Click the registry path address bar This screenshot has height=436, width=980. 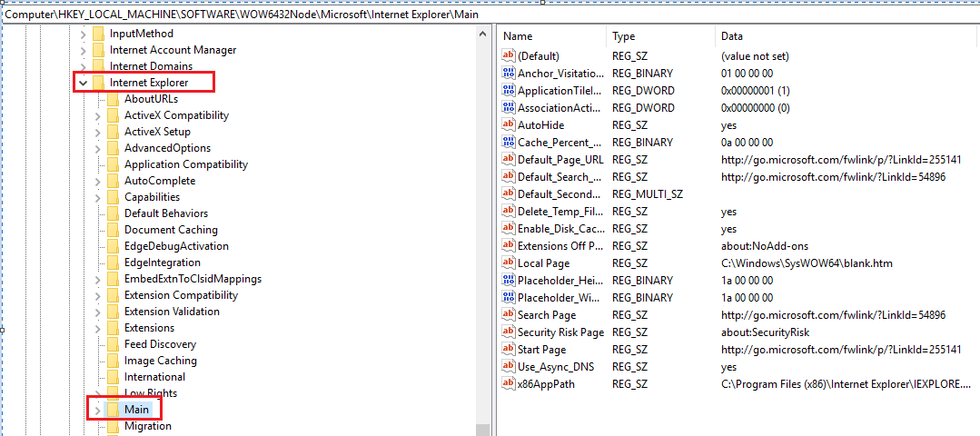(272, 15)
